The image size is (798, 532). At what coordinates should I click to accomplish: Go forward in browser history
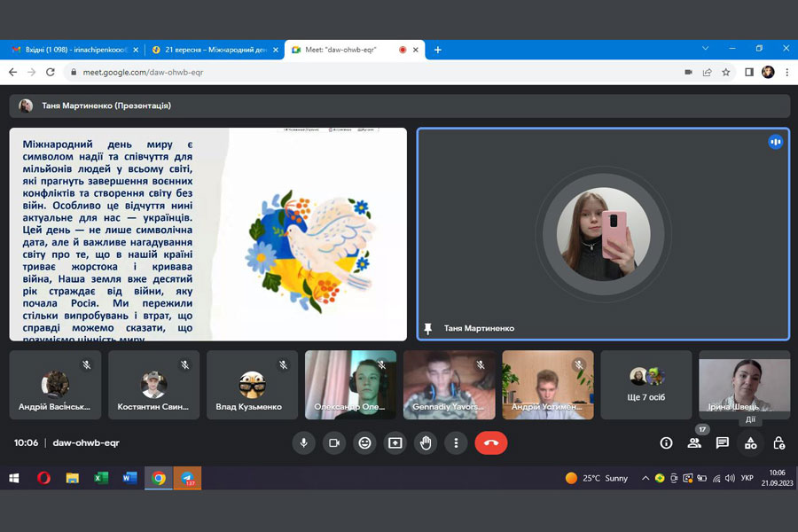pyautogui.click(x=32, y=73)
